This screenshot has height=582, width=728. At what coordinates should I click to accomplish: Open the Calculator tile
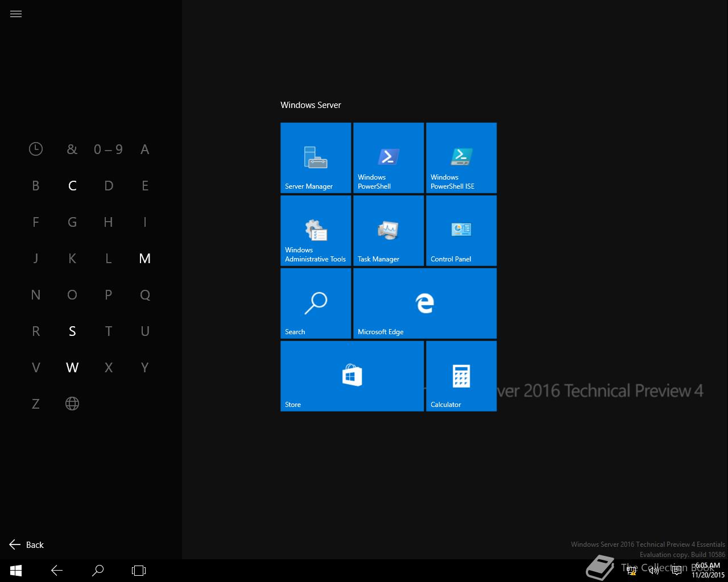coord(461,376)
